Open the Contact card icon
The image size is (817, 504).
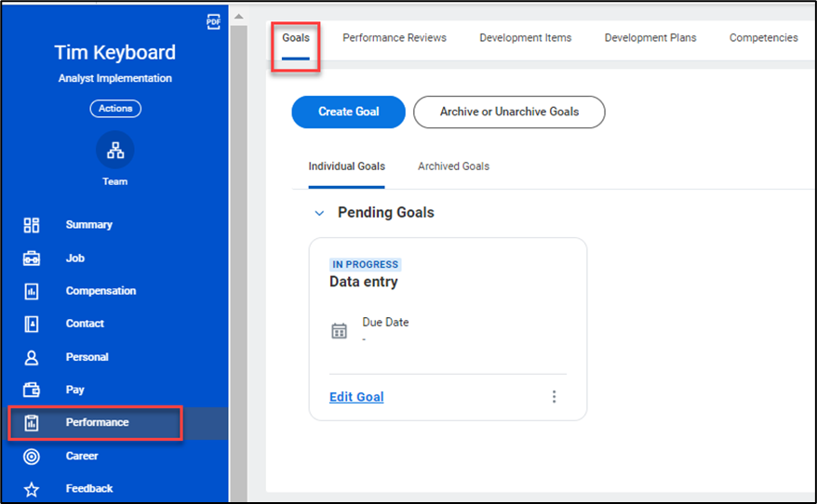coord(32,324)
